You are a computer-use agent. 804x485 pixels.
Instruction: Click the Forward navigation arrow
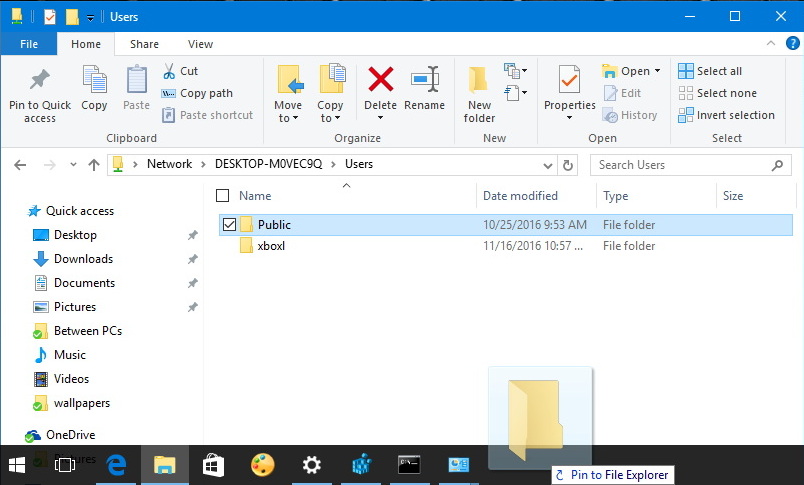tap(50, 165)
